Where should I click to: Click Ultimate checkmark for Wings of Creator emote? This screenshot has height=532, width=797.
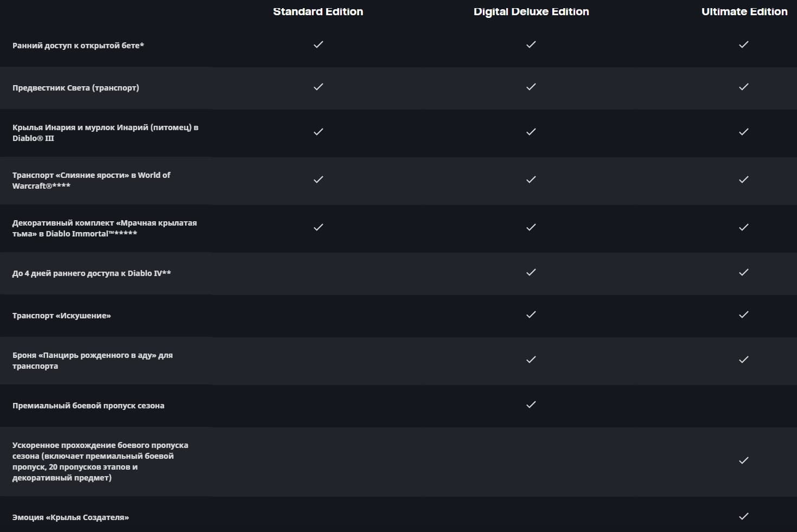click(744, 516)
